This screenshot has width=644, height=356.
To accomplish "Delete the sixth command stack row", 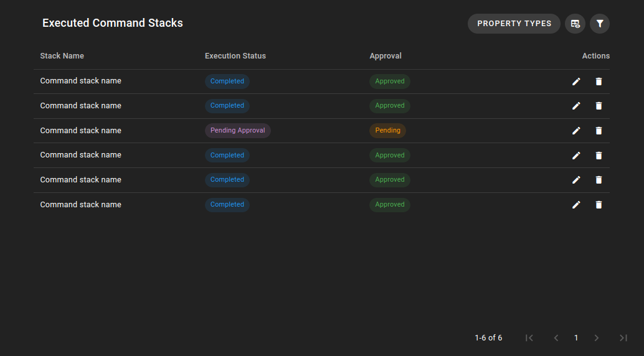I will pyautogui.click(x=599, y=205).
